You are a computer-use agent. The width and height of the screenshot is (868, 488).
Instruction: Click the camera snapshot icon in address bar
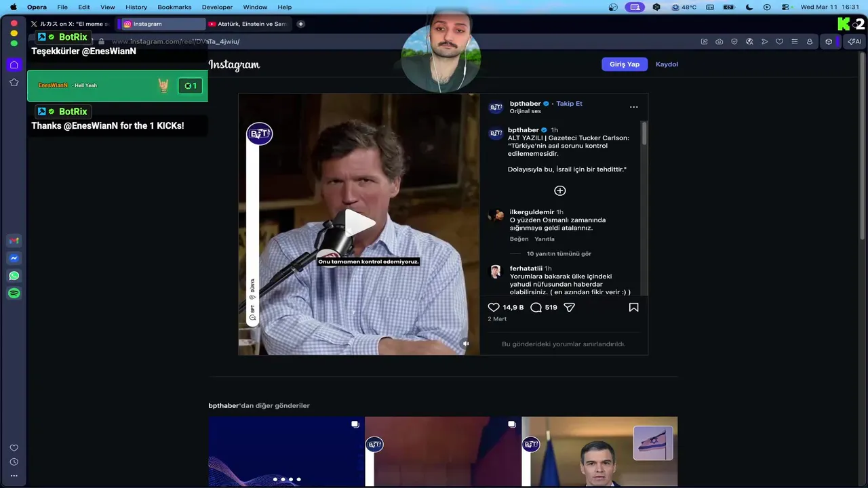[719, 41]
